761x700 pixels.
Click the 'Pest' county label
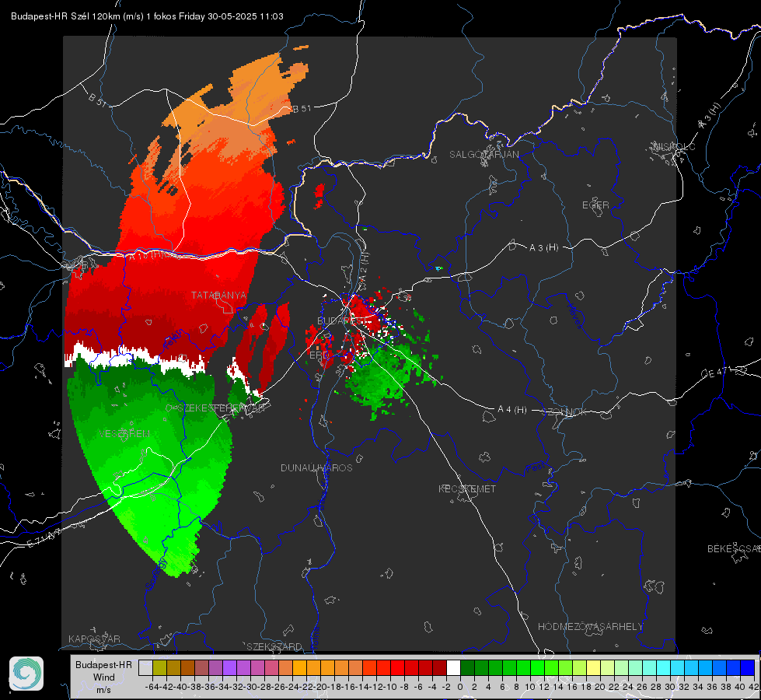point(535,469)
